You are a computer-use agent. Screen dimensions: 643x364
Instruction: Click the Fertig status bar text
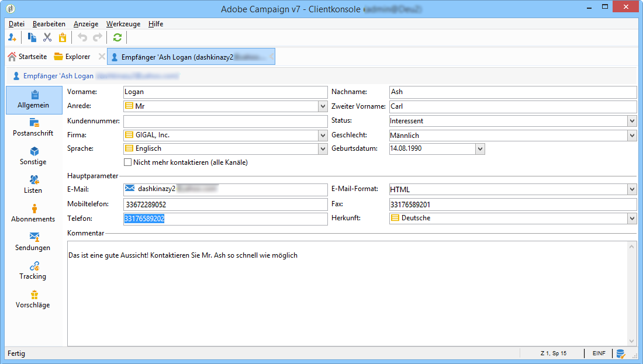coord(16,353)
